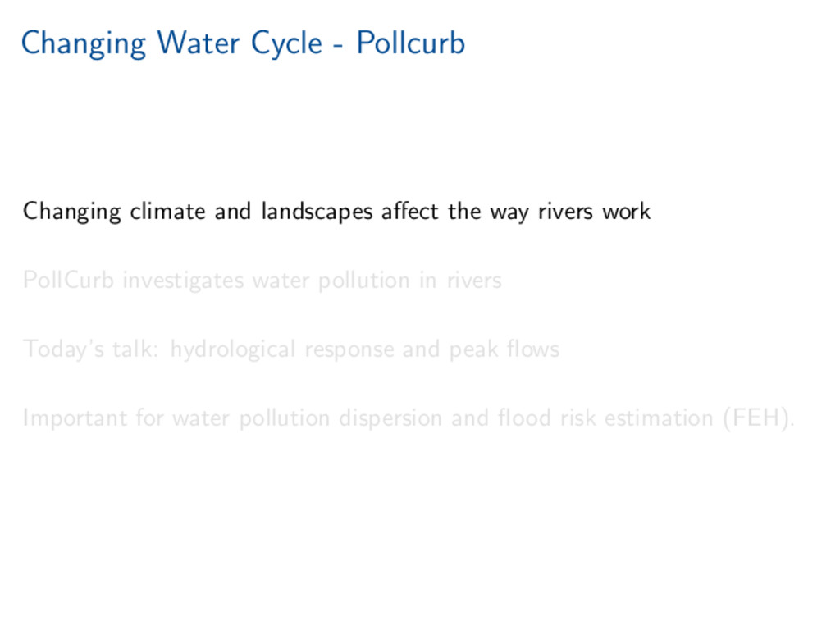Click the word 'work' ending the black line
840x630 pixels.
point(626,212)
